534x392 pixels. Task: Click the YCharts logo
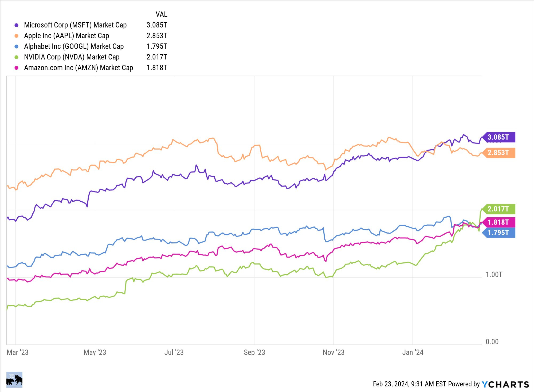coord(505,384)
